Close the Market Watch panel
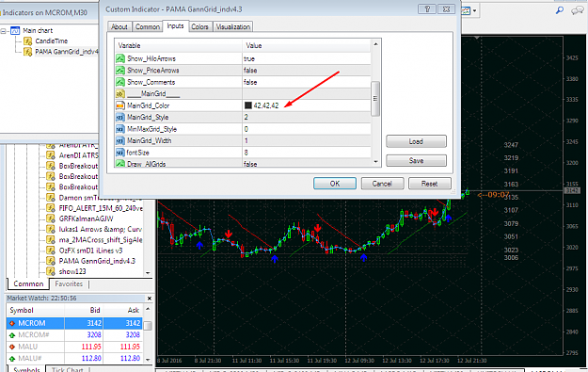 [x=150, y=299]
